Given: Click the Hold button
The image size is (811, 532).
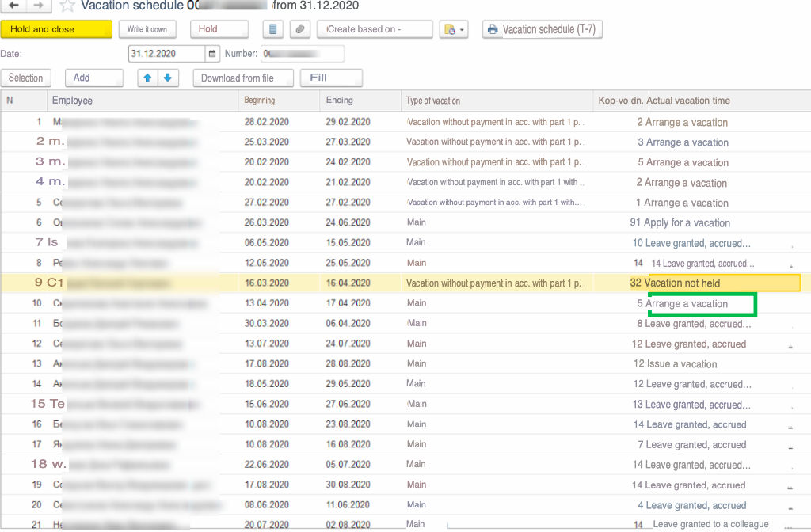Looking at the screenshot, I should pyautogui.click(x=219, y=29).
